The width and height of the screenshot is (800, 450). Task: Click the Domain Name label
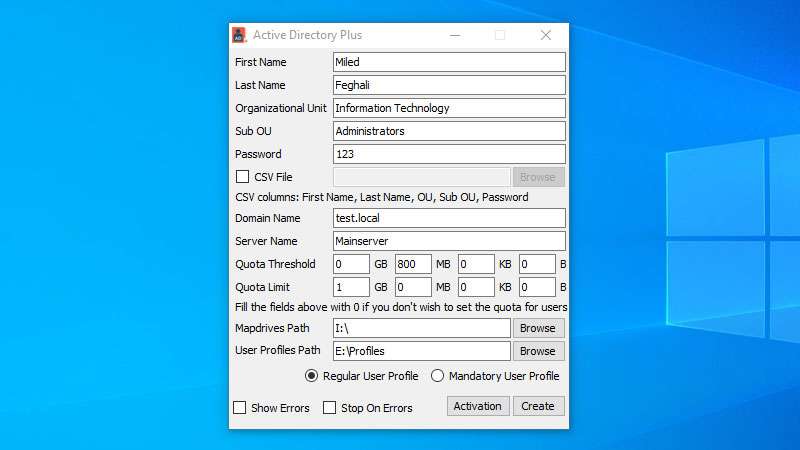click(x=267, y=218)
